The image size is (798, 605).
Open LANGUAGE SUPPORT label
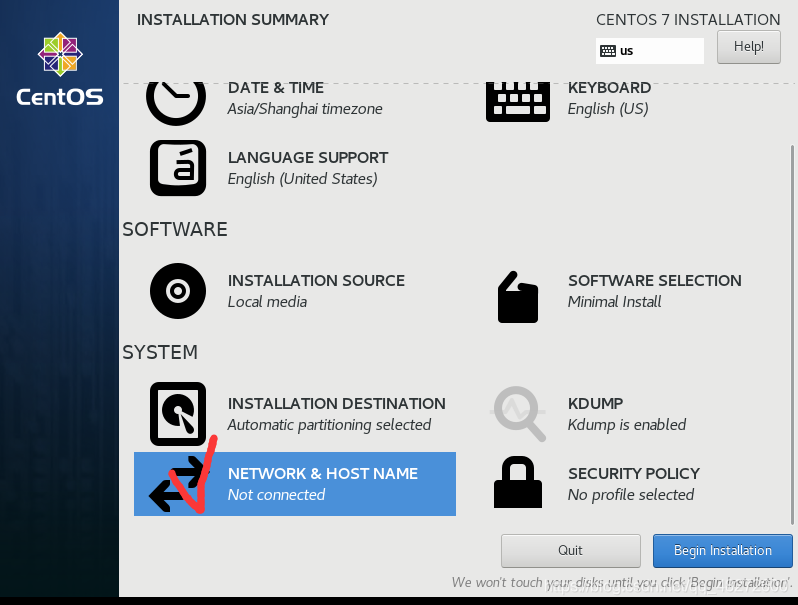pyautogui.click(x=308, y=158)
